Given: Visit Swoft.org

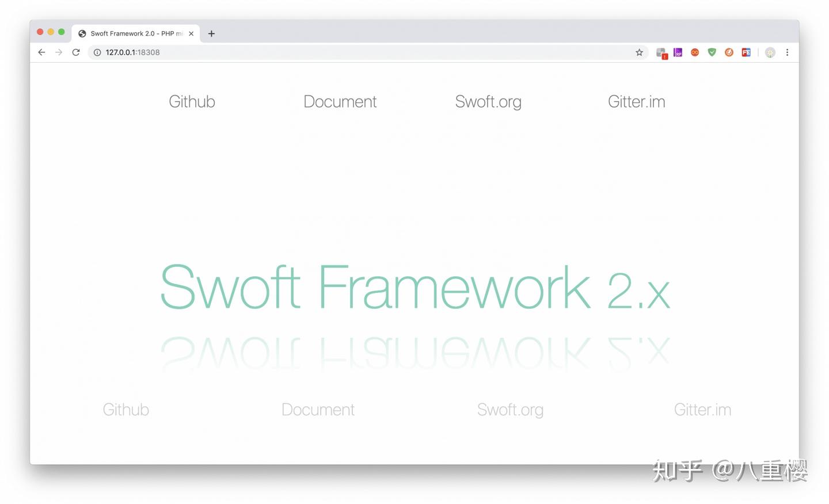Looking at the screenshot, I should [488, 101].
